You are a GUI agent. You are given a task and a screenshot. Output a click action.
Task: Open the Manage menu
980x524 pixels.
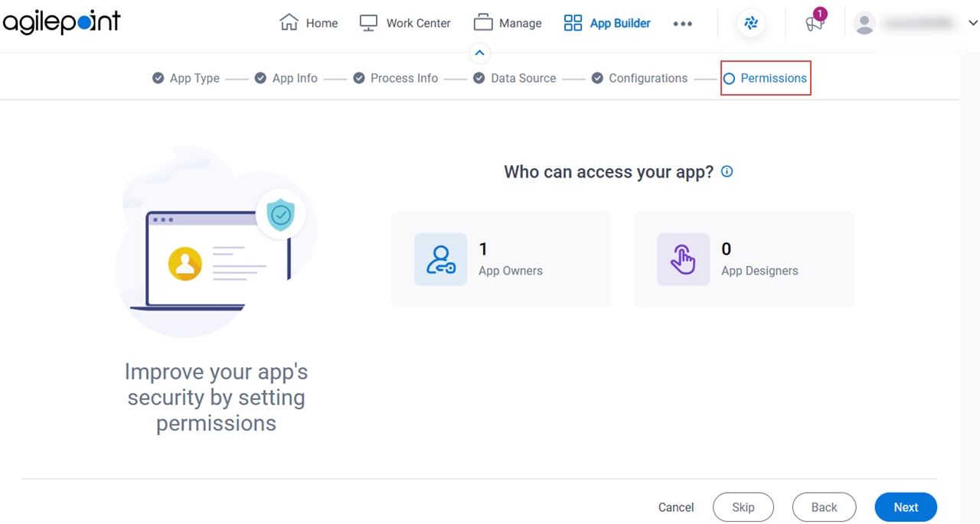pyautogui.click(x=508, y=23)
